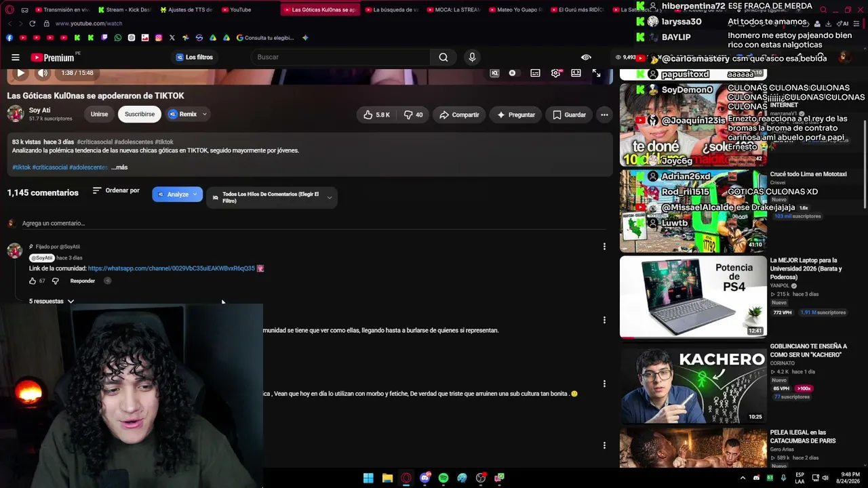Click the search magnifier button
Viewport: 868px width, 488px height.
click(x=443, y=58)
